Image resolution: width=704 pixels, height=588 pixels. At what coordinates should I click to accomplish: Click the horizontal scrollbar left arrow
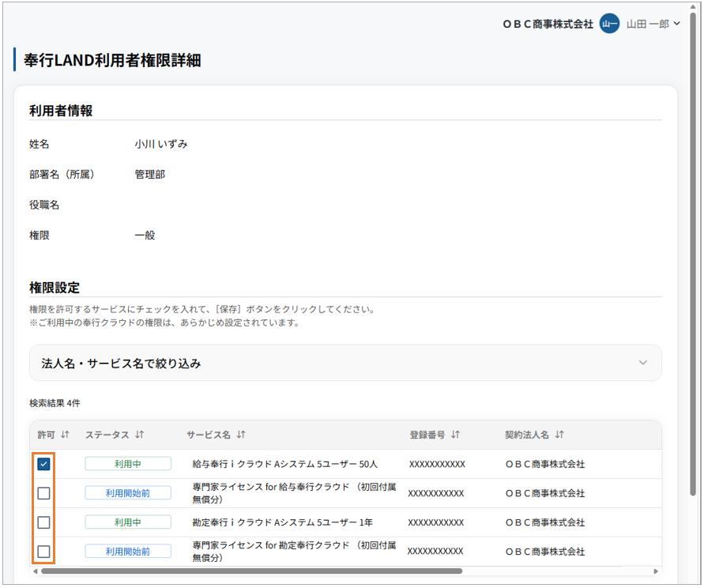coord(36,571)
